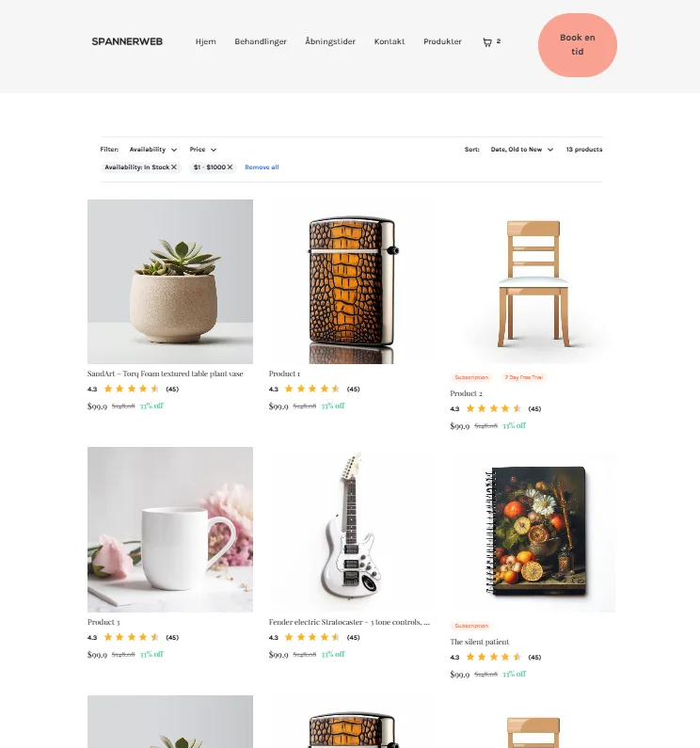
Task: Remove the Availability: In Stock filter chip
Action: 174,167
